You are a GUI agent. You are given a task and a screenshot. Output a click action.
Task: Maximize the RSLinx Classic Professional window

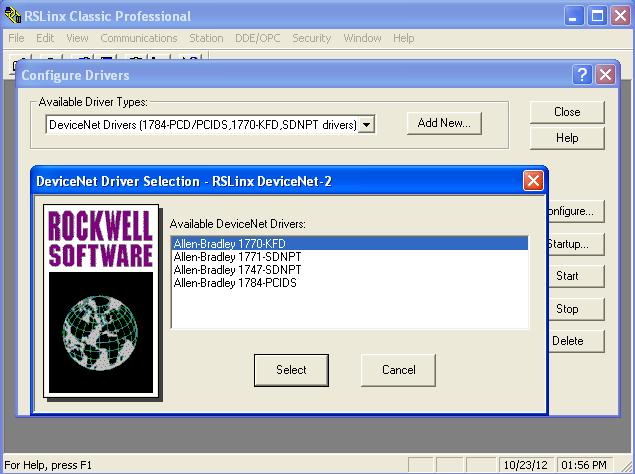click(597, 16)
